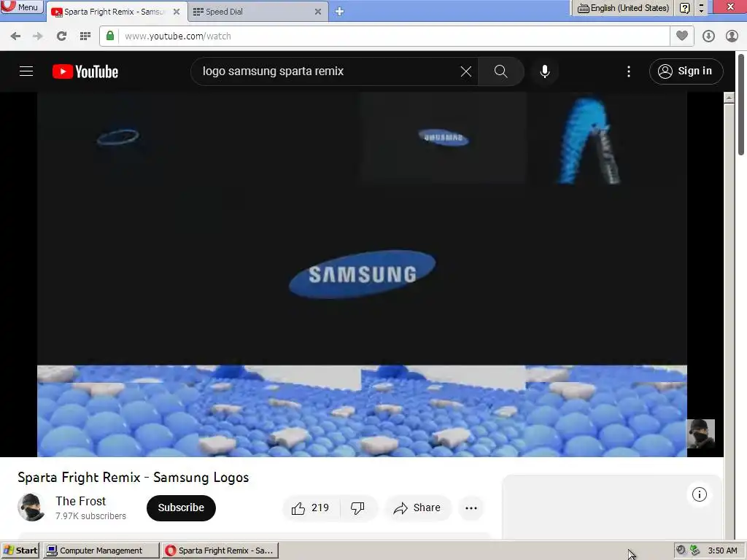
Task: Click the language bar help icon
Action: pyautogui.click(x=684, y=7)
